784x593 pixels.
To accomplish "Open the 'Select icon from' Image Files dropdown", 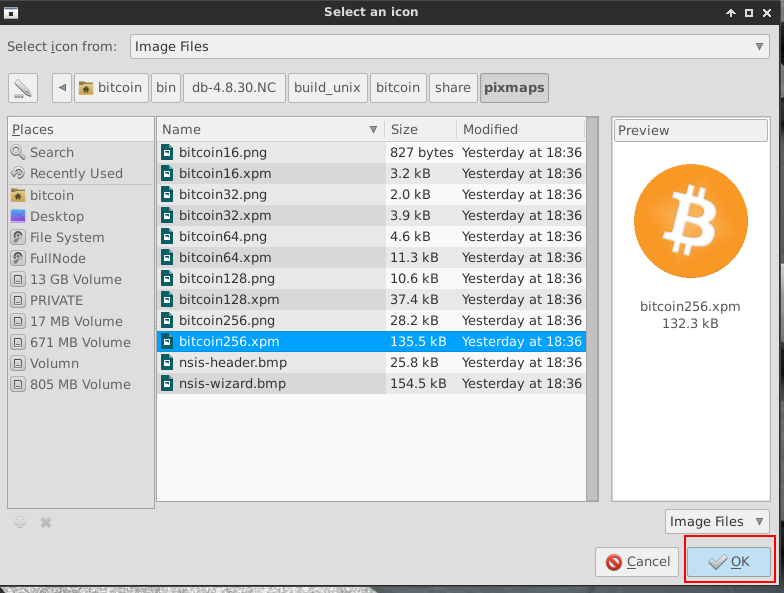I will click(449, 46).
